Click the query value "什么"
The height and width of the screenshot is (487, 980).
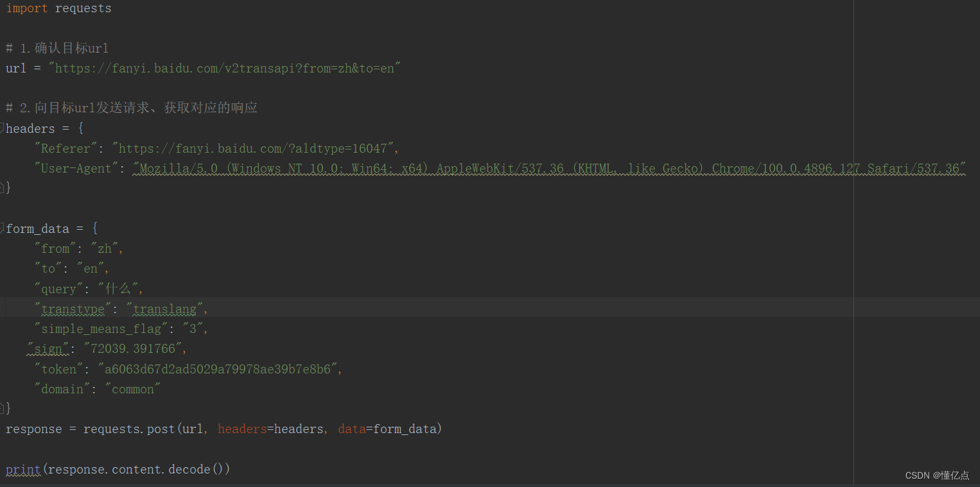click(x=118, y=289)
